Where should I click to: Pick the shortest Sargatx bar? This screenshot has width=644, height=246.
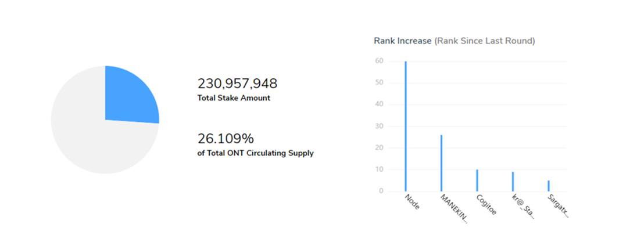click(x=549, y=186)
